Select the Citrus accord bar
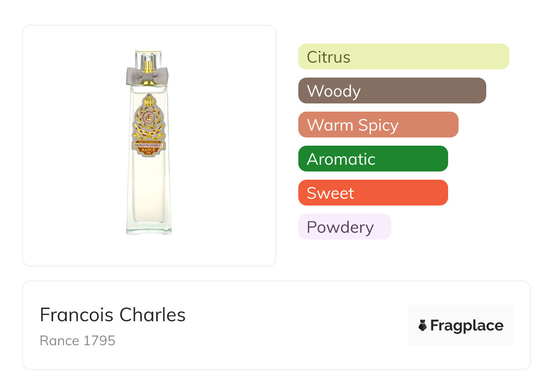This screenshot has width=553, height=392. 403,57
